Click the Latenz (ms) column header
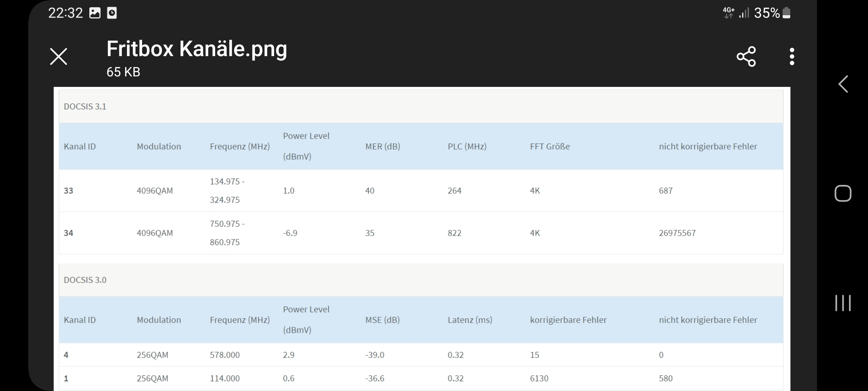The width and height of the screenshot is (868, 391). [470, 320]
